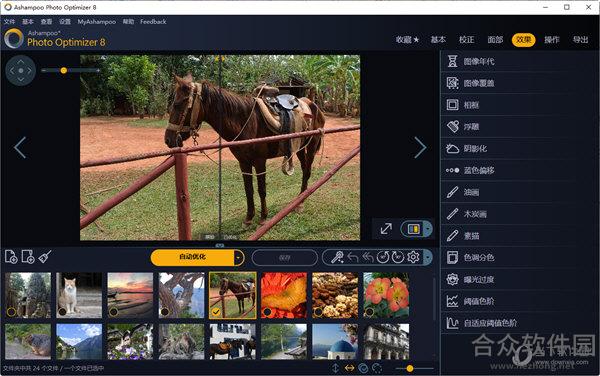Open the 自动优化 dropdown arrow
This screenshot has height=376, width=600.
point(238,258)
